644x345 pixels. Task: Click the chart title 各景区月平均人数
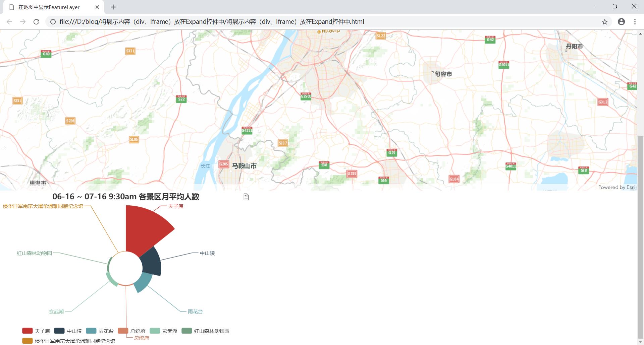(169, 197)
